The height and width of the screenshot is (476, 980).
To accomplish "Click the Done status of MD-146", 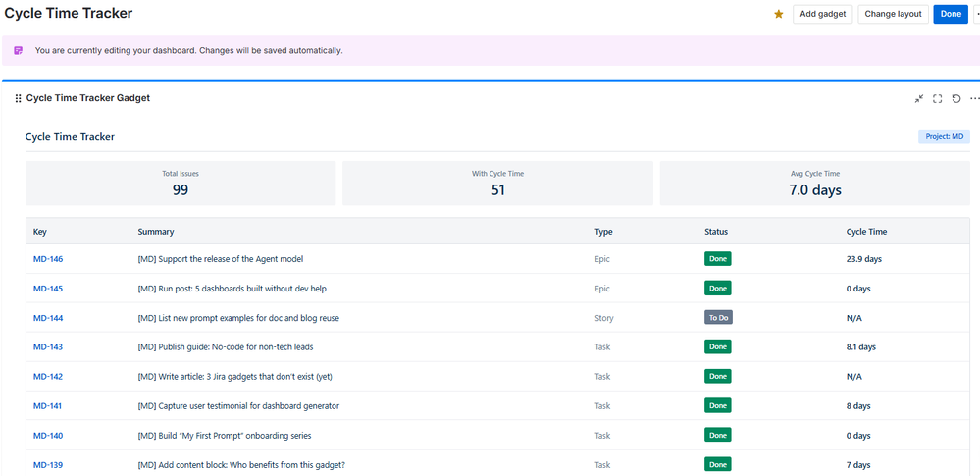I will (x=717, y=259).
